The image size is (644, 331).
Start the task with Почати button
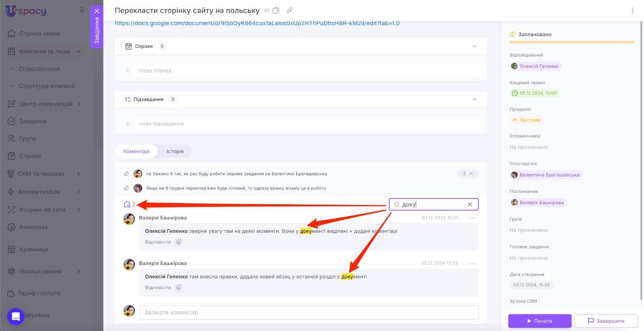[x=540, y=321]
